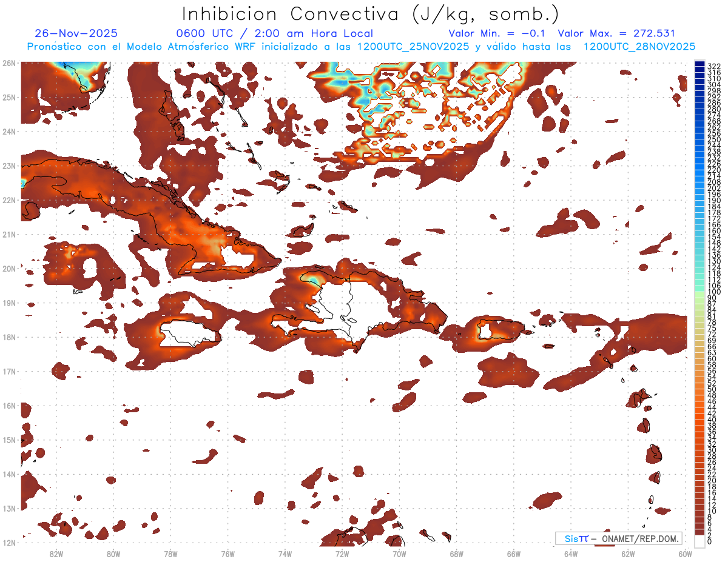This screenshot has height=562, width=728.
Task: Click the '26N' latitude label
Action: pyautogui.click(x=9, y=63)
